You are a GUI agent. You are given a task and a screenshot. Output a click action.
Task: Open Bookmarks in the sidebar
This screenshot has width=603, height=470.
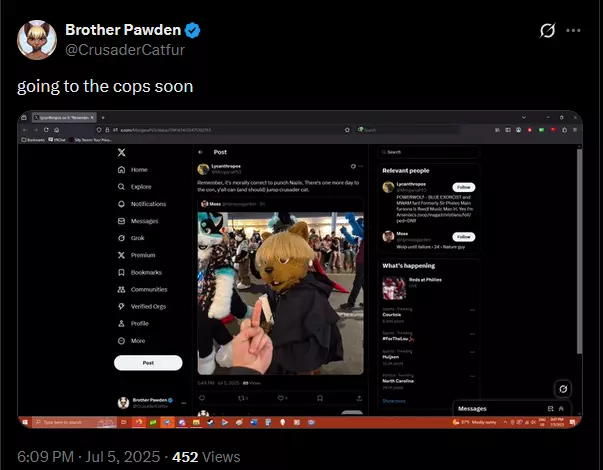coord(140,272)
